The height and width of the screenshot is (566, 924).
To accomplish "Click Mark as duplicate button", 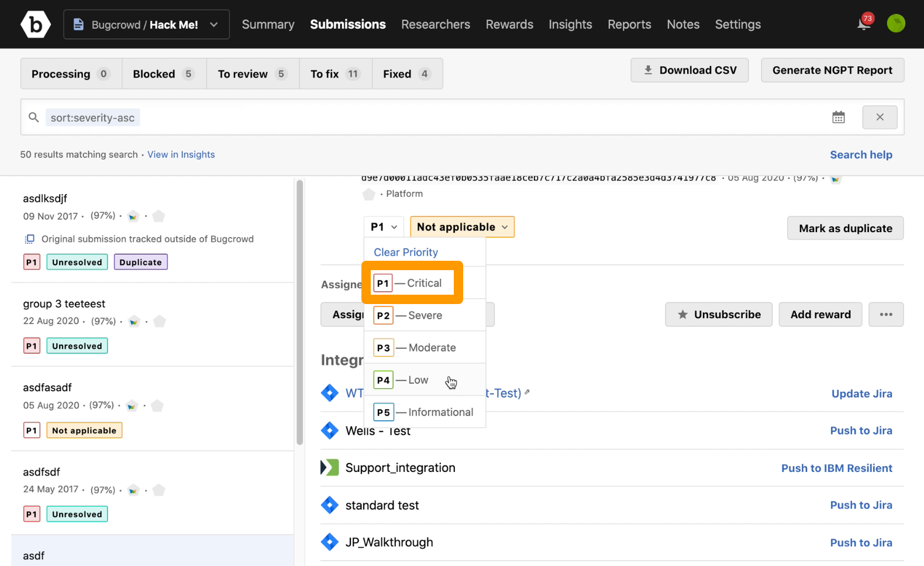I will 845,228.
